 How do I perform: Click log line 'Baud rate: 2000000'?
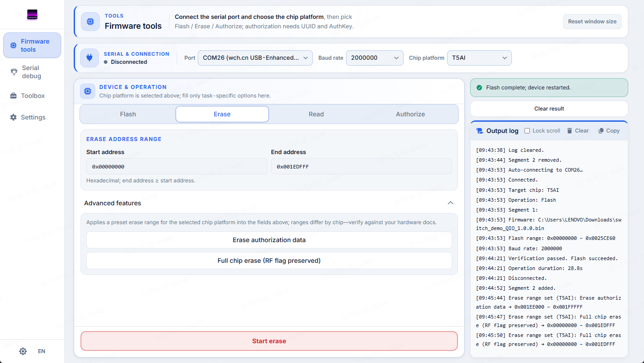[519, 248]
